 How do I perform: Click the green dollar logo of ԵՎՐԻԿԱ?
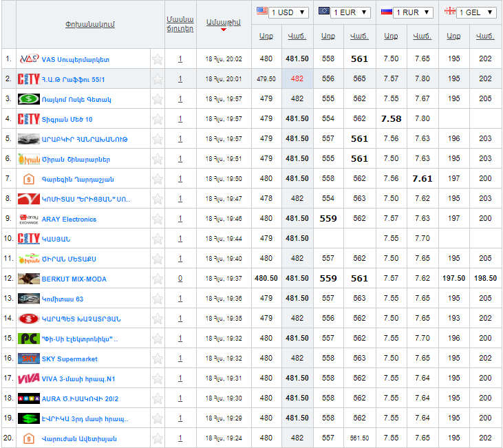click(29, 418)
